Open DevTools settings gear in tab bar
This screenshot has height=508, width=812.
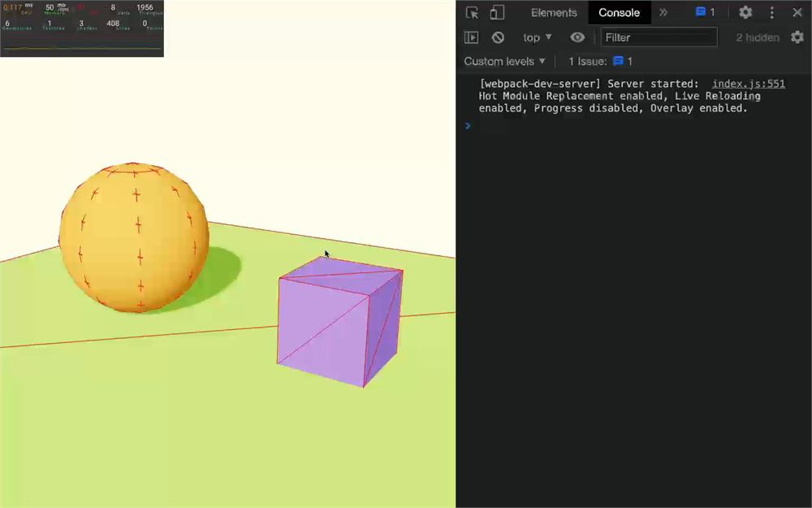click(x=745, y=12)
